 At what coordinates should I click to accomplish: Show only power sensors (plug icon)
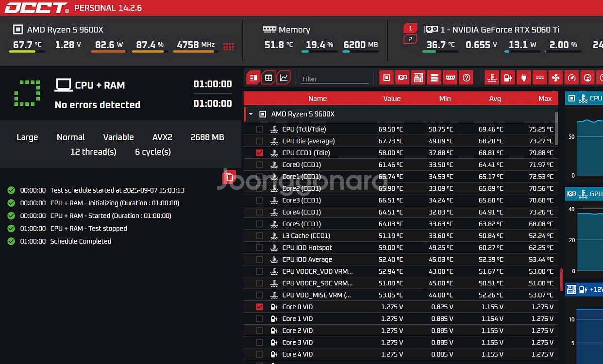pos(524,78)
